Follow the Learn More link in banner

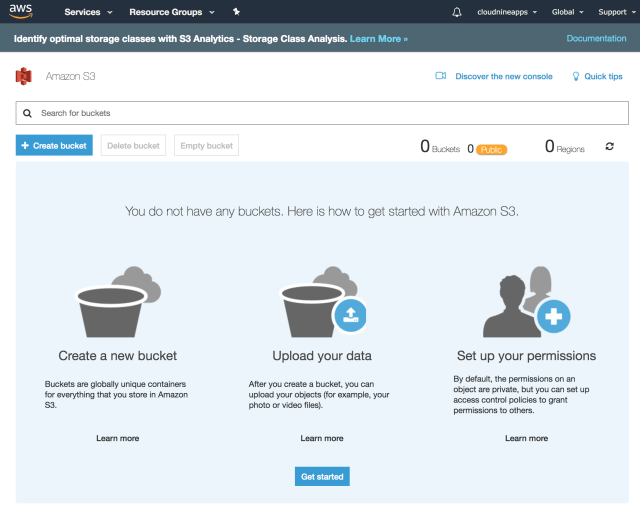coord(379,39)
